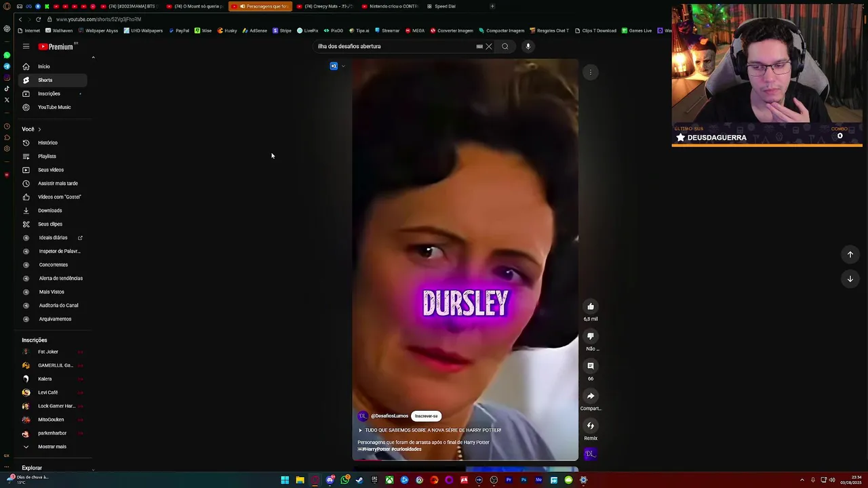Open the Wallhaven bookmark
Screen dimensions: 868x488
pyautogui.click(x=59, y=30)
